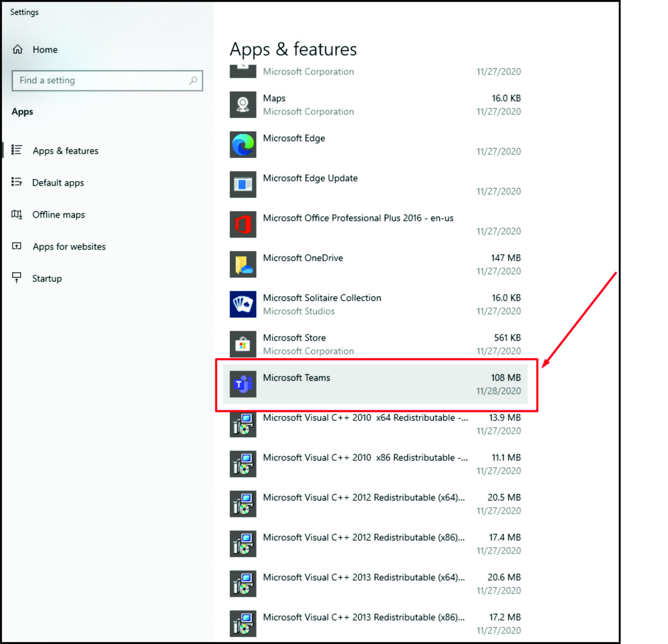Open Apps for websites settings
The height and width of the screenshot is (644, 668).
[69, 246]
